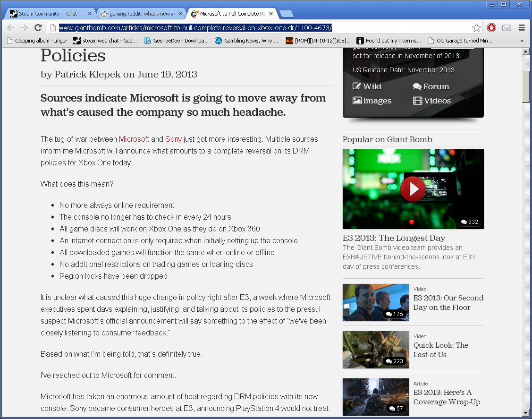Open the mail checker extension icon
This screenshot has height=419, width=532.
[x=507, y=28]
